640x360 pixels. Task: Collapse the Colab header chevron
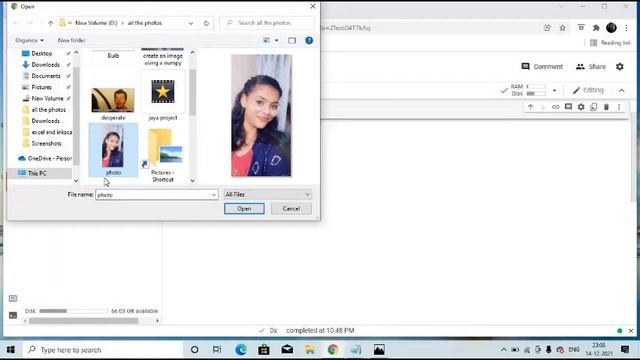[622, 91]
